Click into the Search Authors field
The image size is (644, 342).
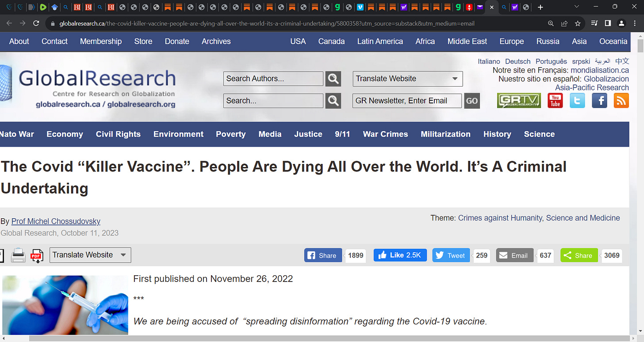(273, 79)
